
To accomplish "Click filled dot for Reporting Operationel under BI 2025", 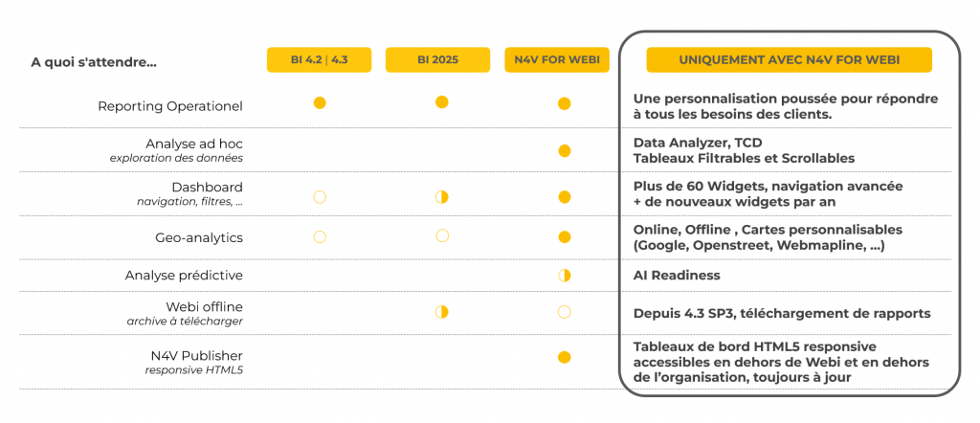I will click(x=441, y=102).
